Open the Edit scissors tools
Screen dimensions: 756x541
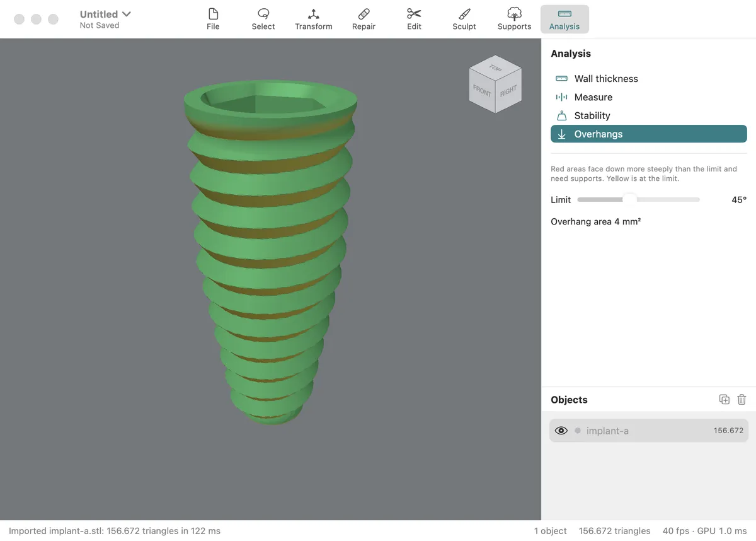pos(414,19)
